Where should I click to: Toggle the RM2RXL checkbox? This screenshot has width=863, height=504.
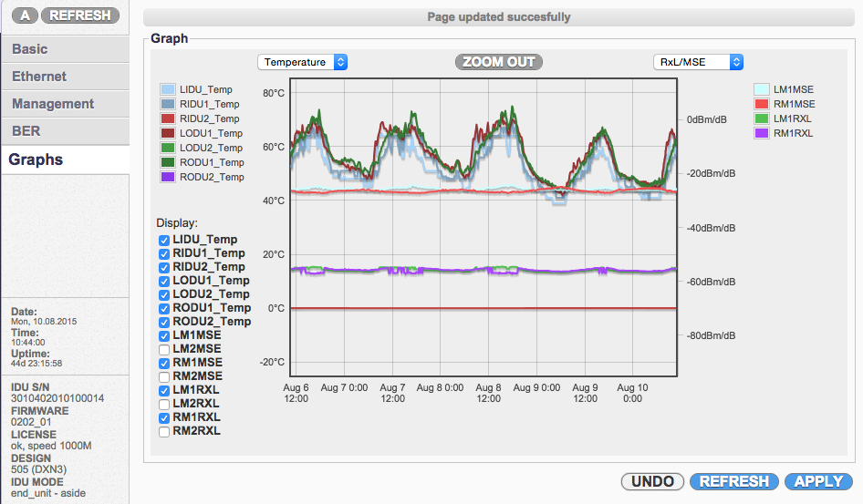[x=164, y=431]
